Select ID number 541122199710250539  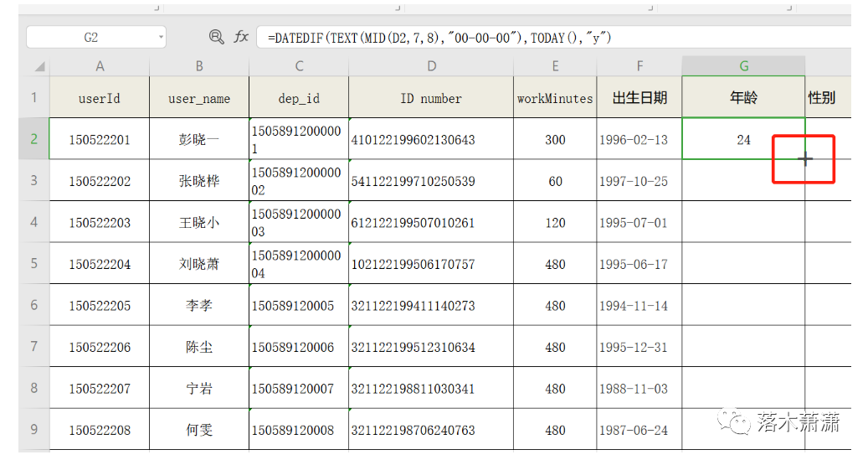point(431,181)
